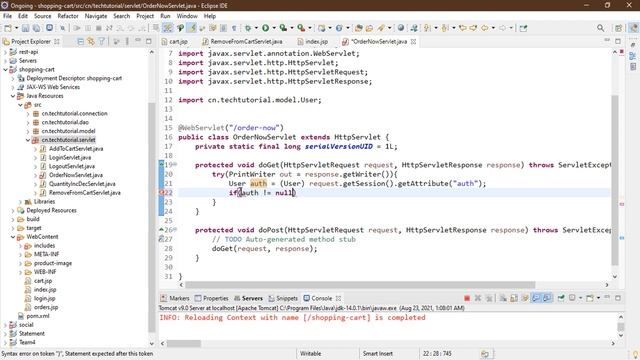640x360 pixels.
Task: Click Collapse All in Project Explorer
Action: point(80,41)
